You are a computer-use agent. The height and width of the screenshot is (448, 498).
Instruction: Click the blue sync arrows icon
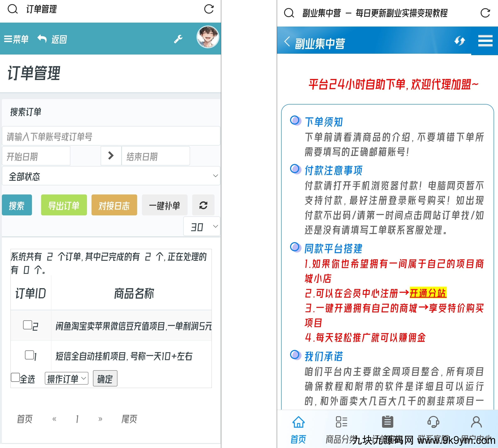coord(460,41)
